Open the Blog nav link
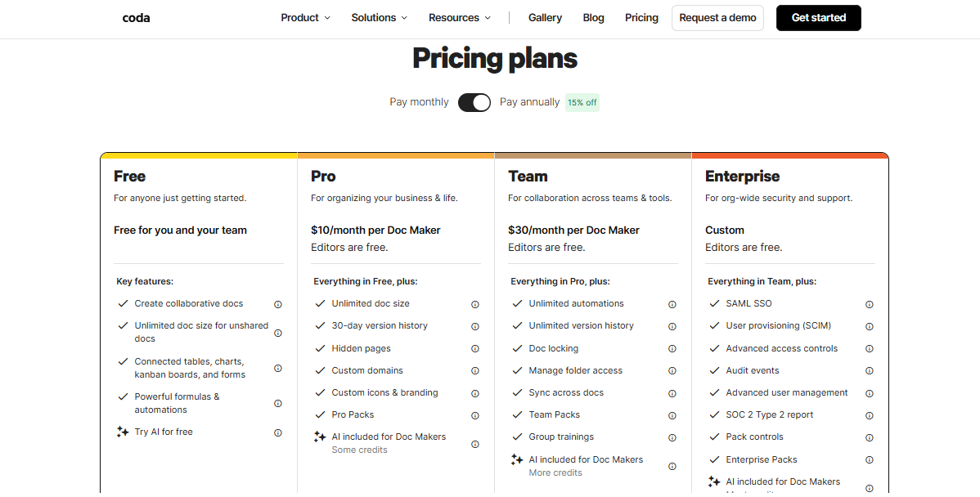 (593, 17)
